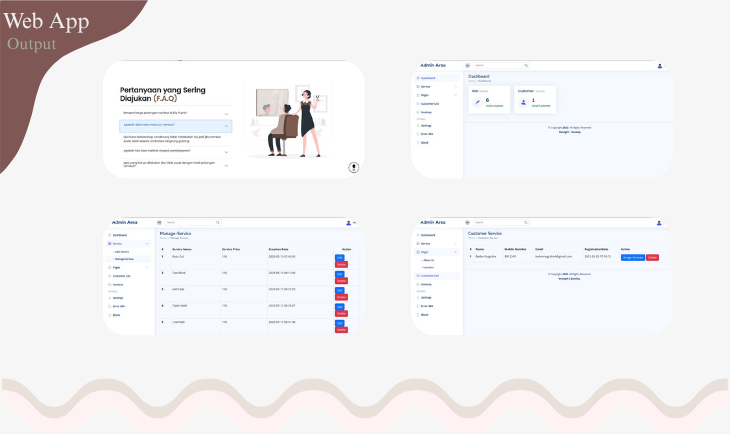Select Manage Service submenu item in sidebar
The height and width of the screenshot is (434, 730).
pos(124,259)
